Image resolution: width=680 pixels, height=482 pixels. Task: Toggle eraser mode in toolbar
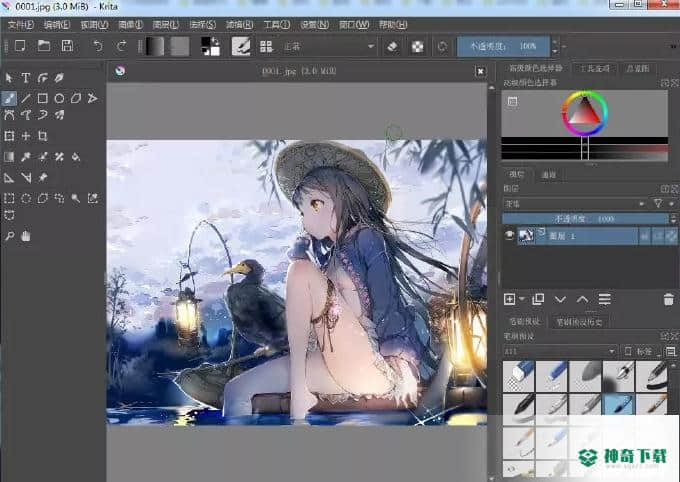pos(392,46)
